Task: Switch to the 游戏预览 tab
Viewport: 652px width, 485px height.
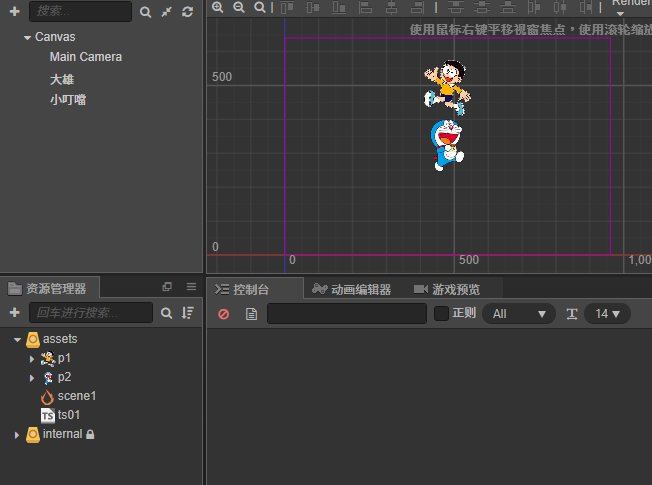Action: 447,289
